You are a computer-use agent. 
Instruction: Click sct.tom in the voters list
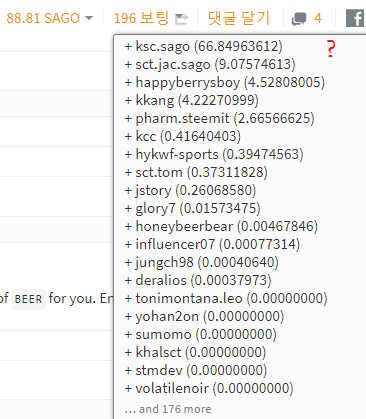coord(196,172)
